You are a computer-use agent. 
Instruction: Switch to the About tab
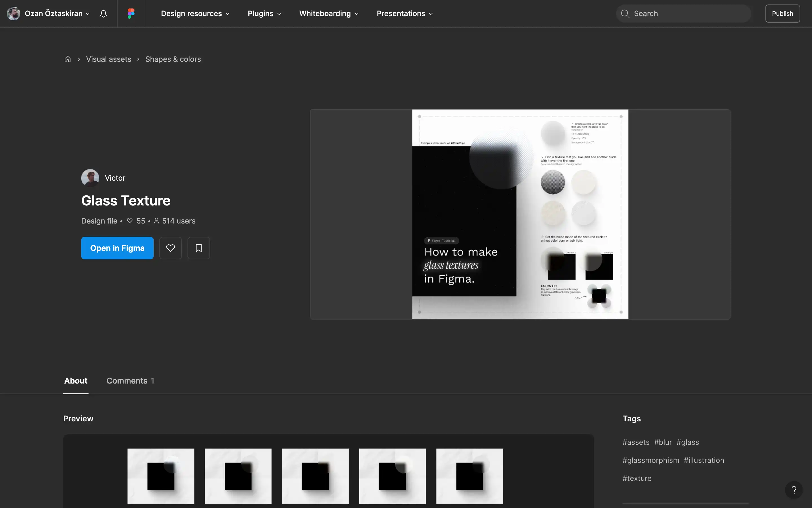click(76, 381)
